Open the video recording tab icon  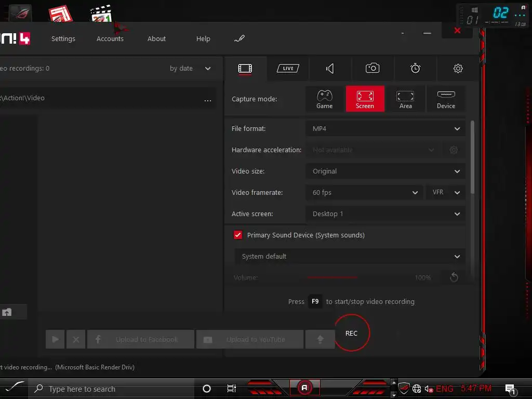[245, 69]
